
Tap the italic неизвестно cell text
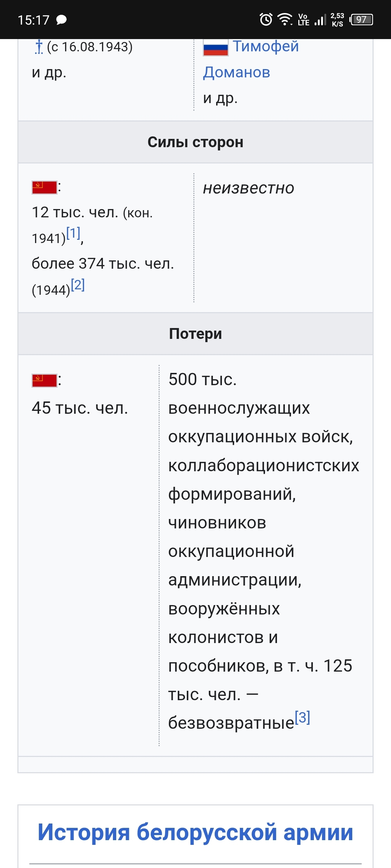249,188
